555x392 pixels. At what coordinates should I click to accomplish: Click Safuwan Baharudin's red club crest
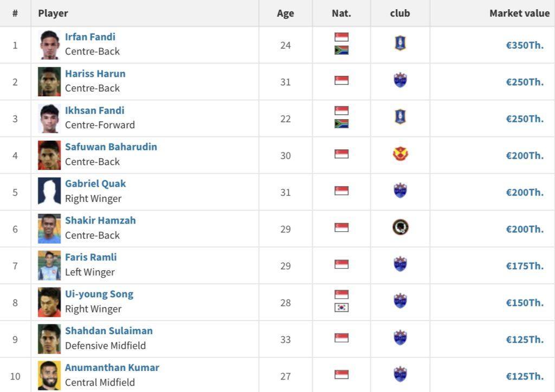[x=401, y=154]
